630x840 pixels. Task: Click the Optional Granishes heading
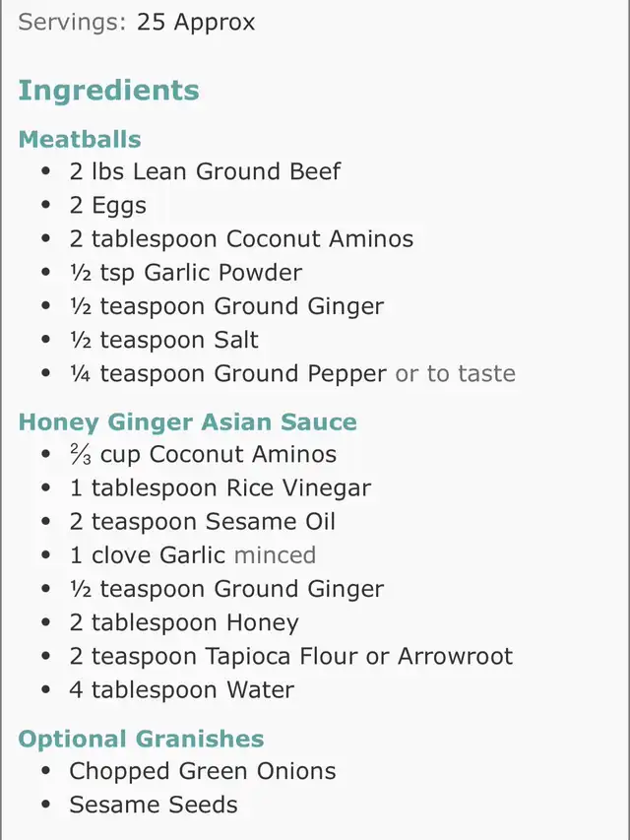tap(141, 739)
